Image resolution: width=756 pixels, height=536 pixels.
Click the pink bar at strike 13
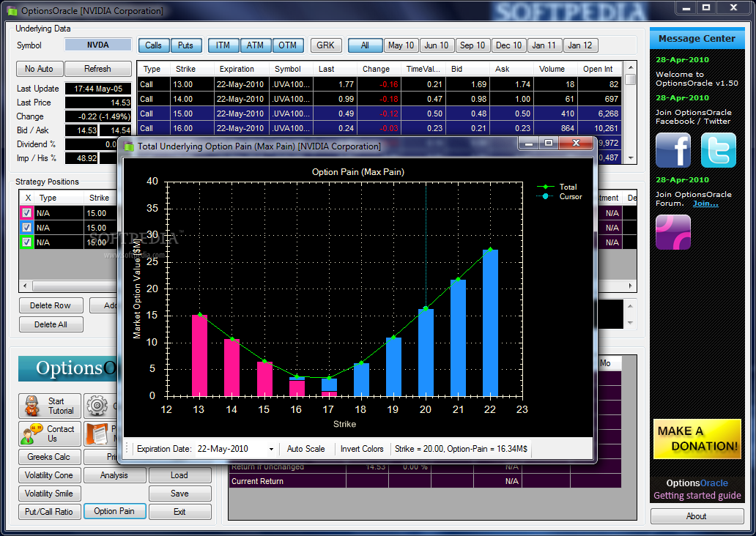click(199, 355)
